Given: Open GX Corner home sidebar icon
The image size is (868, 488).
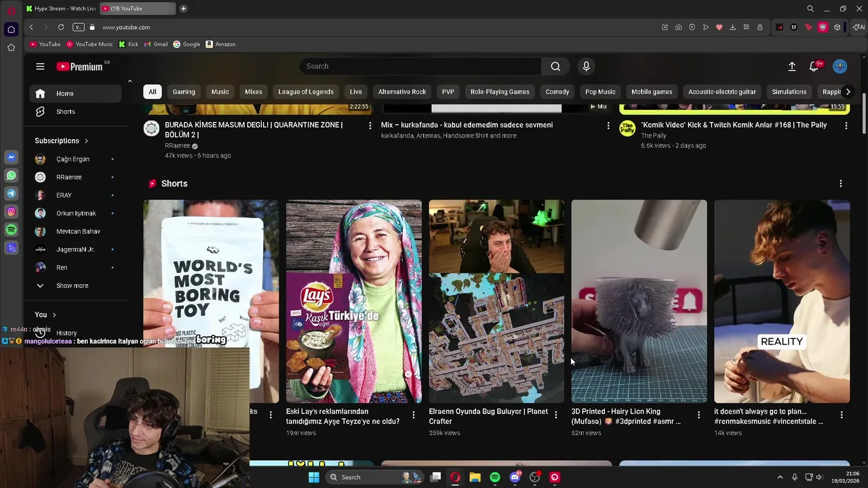Looking at the screenshot, I should [x=11, y=29].
